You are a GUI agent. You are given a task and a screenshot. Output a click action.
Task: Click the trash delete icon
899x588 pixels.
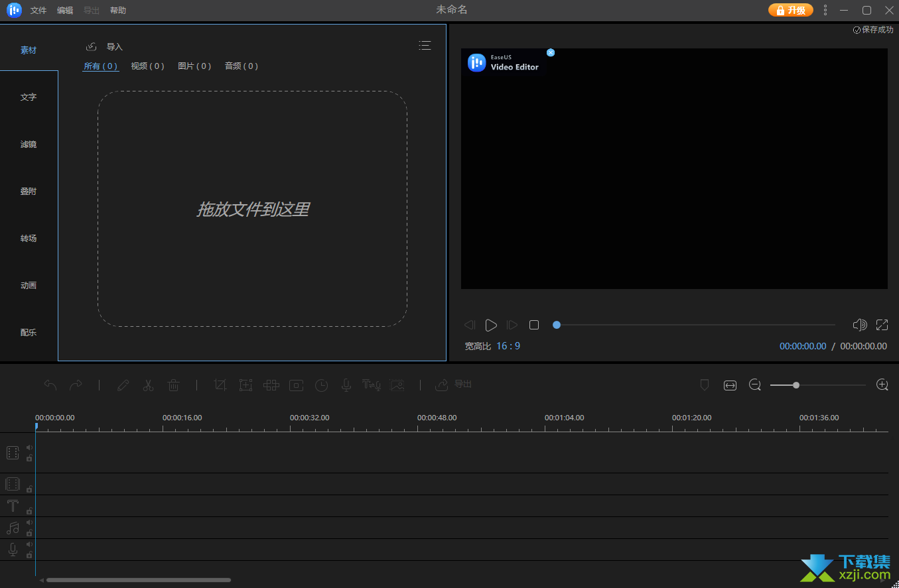173,385
